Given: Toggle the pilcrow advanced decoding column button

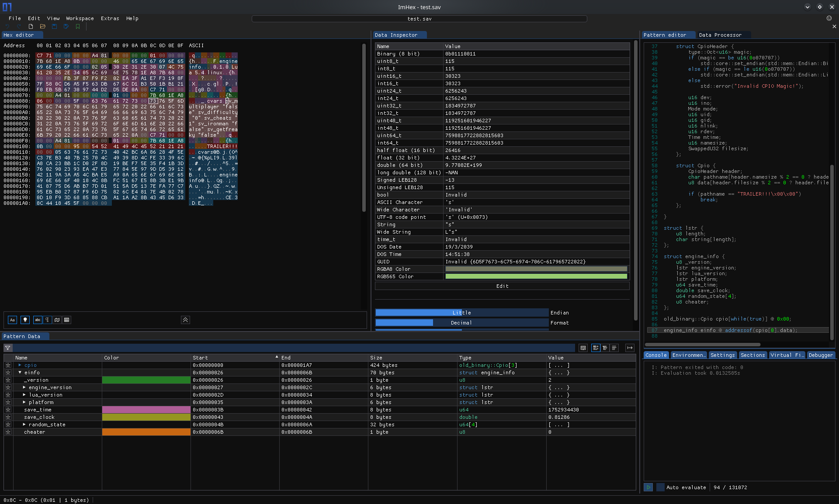Looking at the screenshot, I should (47, 320).
